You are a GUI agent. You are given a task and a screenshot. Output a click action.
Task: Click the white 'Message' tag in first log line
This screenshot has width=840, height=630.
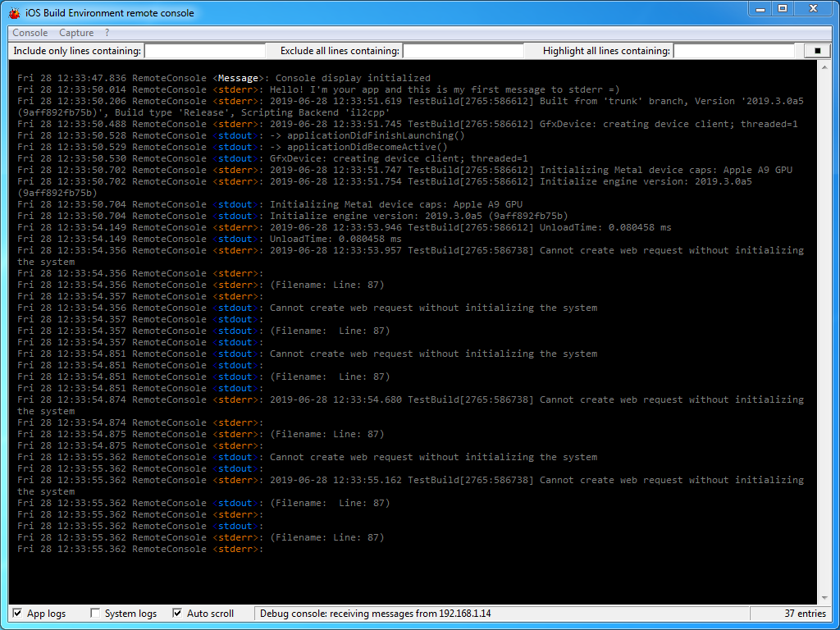239,78
